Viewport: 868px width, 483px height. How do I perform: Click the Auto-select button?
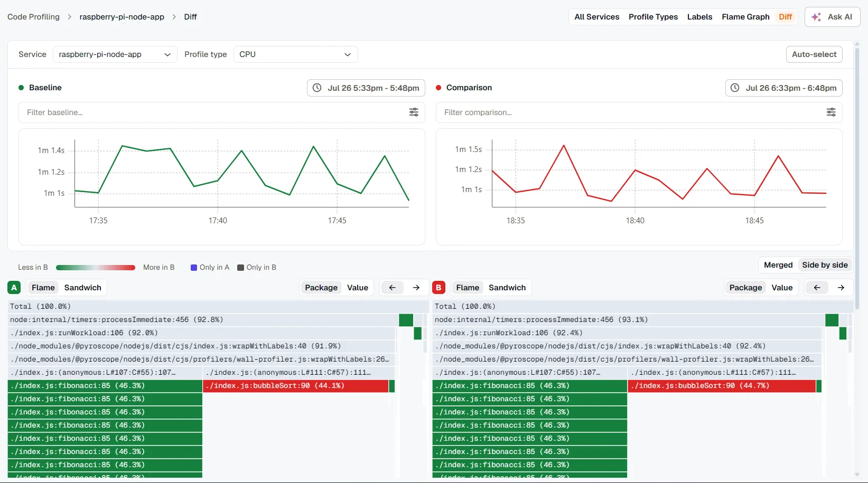coord(814,54)
